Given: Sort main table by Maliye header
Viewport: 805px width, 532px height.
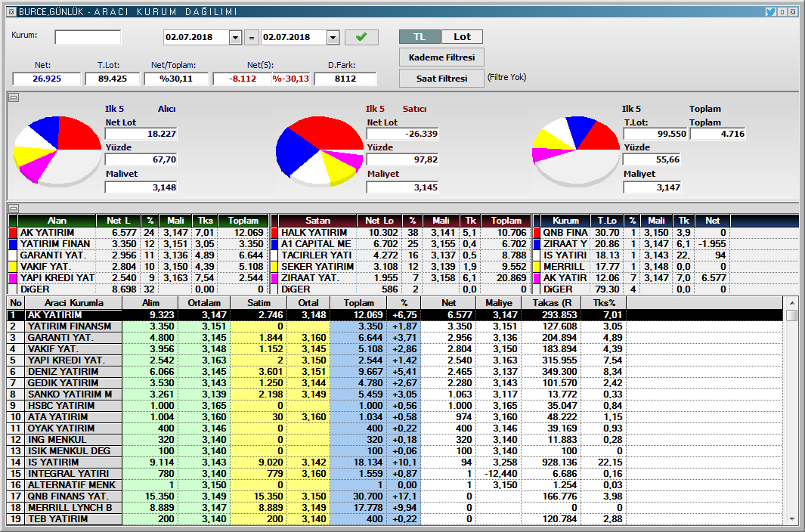Looking at the screenshot, I should click(499, 303).
